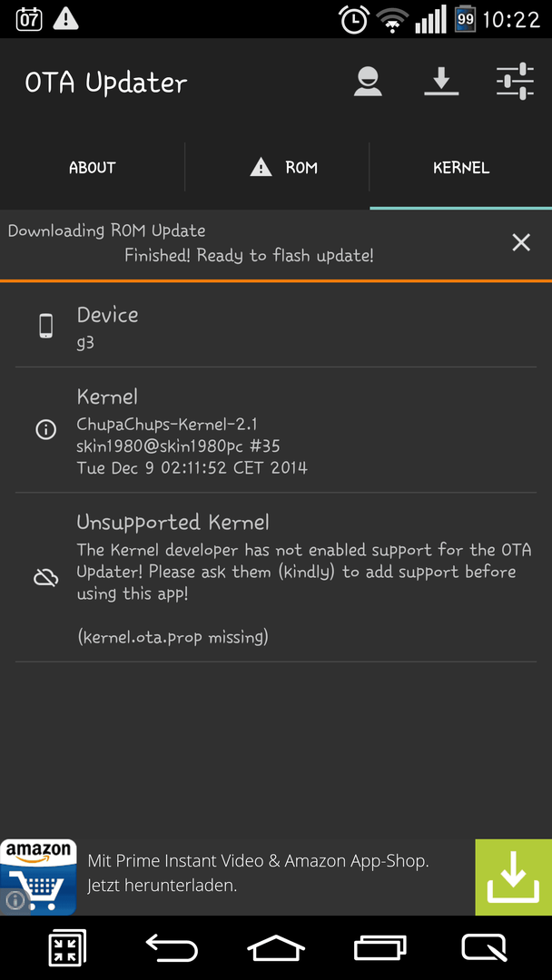Tap the phone icon beside Device
The image size is (552, 980).
[45, 327]
